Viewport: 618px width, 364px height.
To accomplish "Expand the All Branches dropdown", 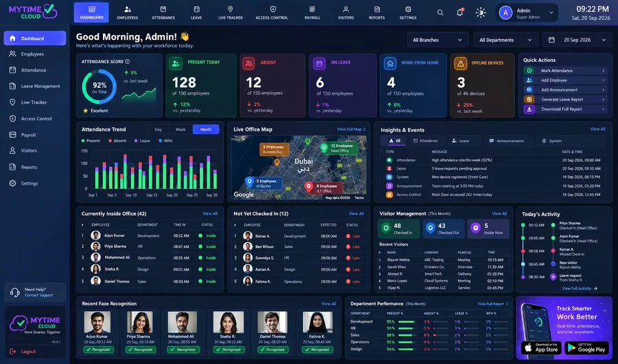I will pyautogui.click(x=437, y=40).
